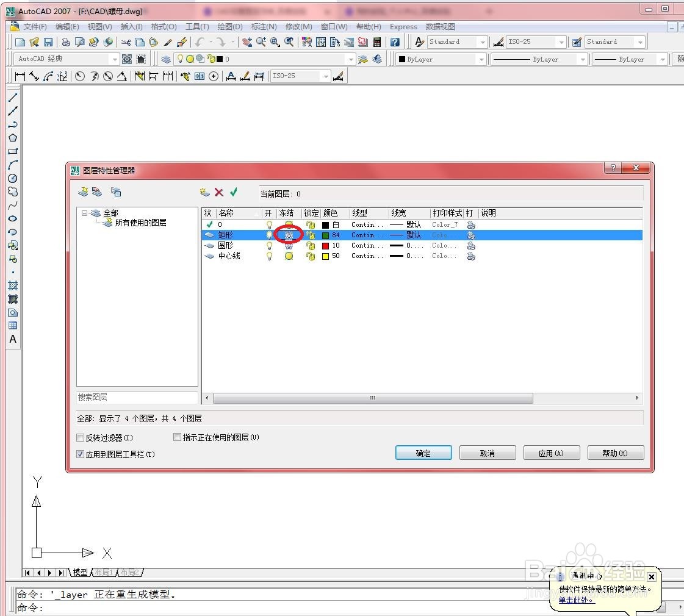
Task: Open the 修改(M) menu
Action: click(x=298, y=27)
